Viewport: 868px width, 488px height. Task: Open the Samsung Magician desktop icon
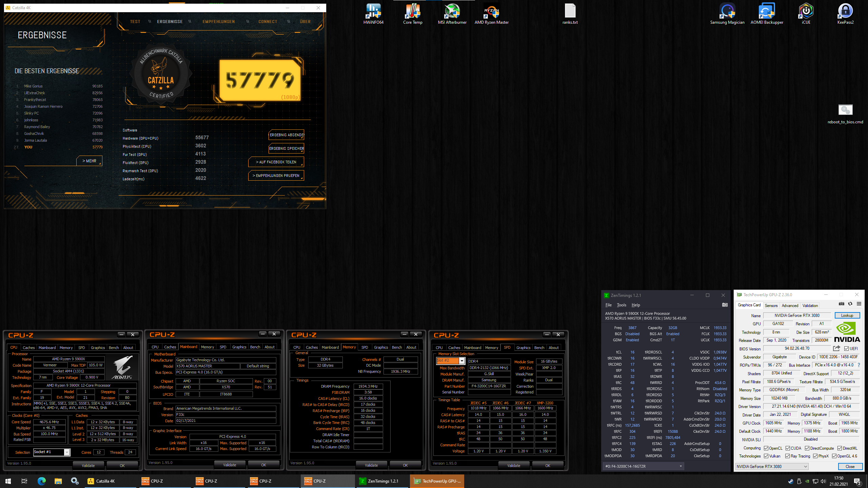point(727,14)
